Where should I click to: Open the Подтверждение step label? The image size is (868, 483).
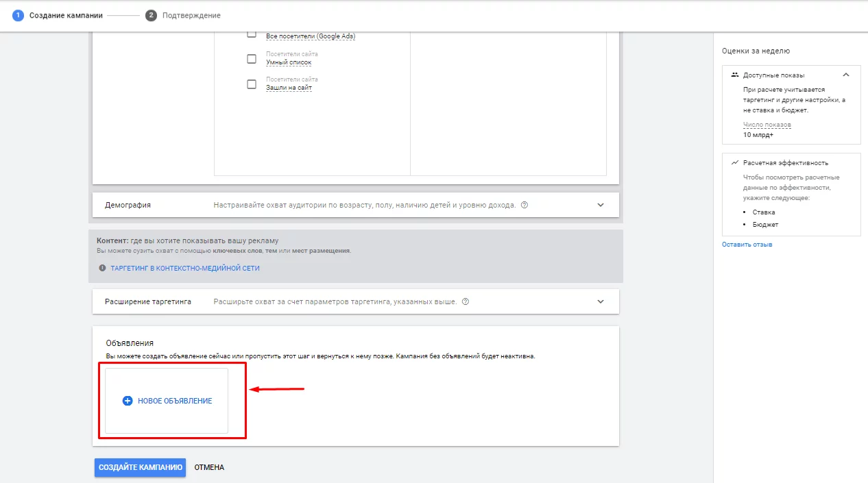pos(191,15)
